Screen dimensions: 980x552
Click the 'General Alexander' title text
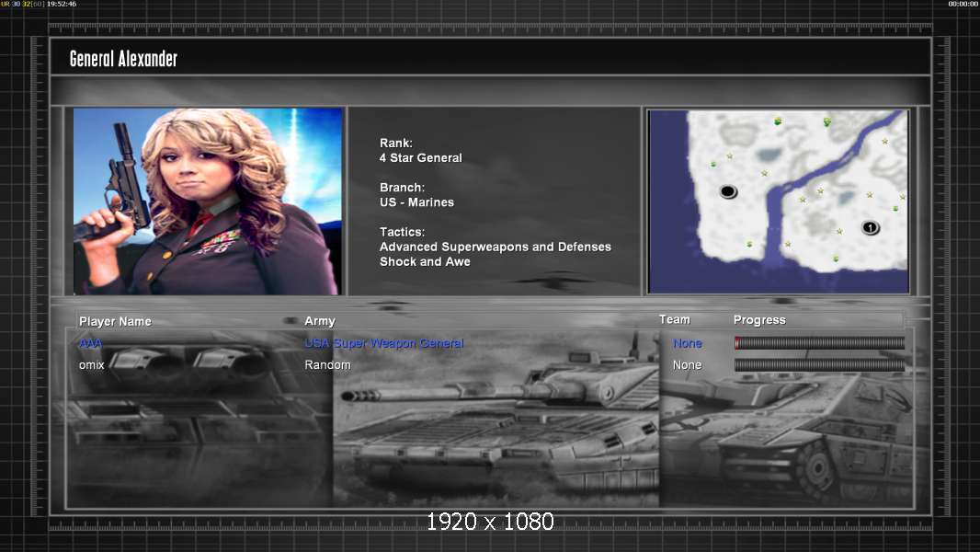(124, 59)
